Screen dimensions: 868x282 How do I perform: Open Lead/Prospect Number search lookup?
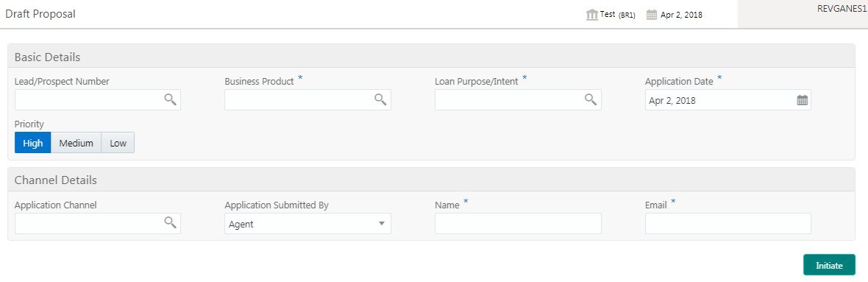[x=170, y=99]
